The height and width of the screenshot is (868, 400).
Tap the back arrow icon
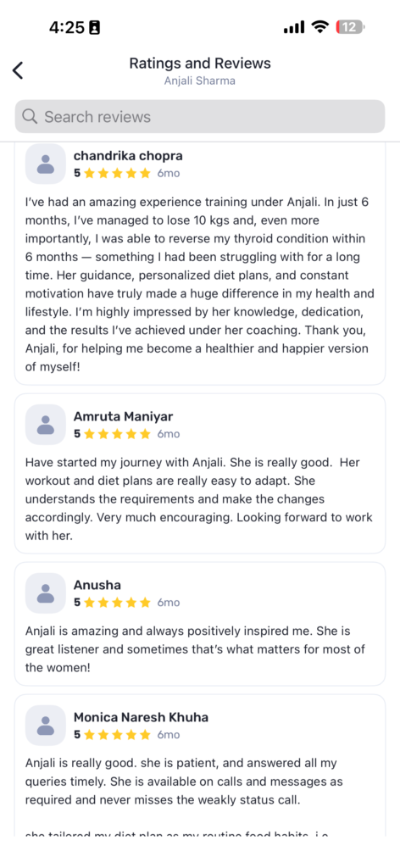[x=18, y=70]
